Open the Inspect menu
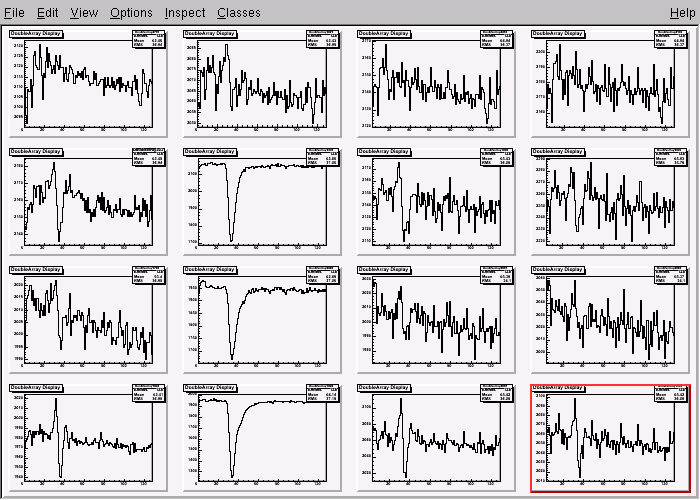700x500 pixels. click(185, 12)
